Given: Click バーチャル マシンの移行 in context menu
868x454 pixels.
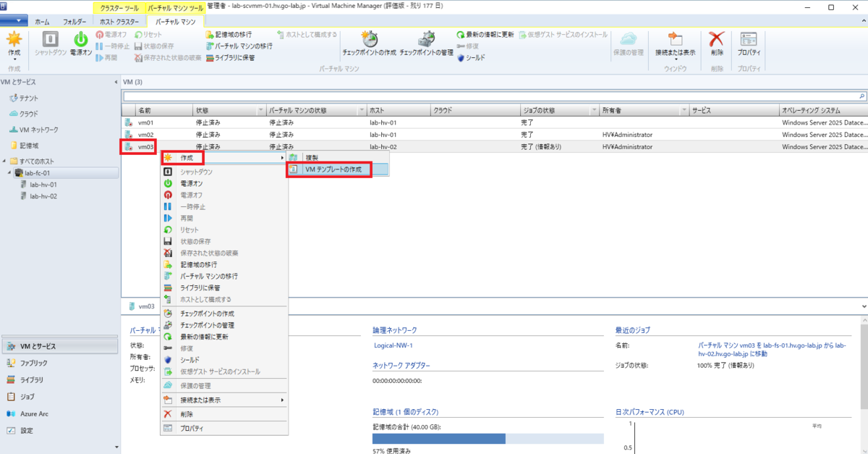Looking at the screenshot, I should click(x=224, y=276).
